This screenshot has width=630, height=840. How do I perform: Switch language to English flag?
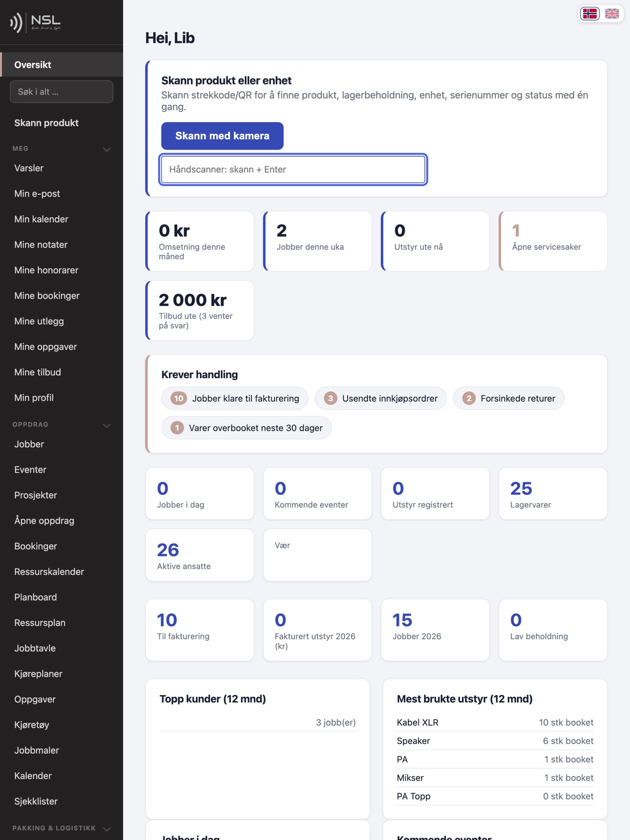pyautogui.click(x=612, y=14)
